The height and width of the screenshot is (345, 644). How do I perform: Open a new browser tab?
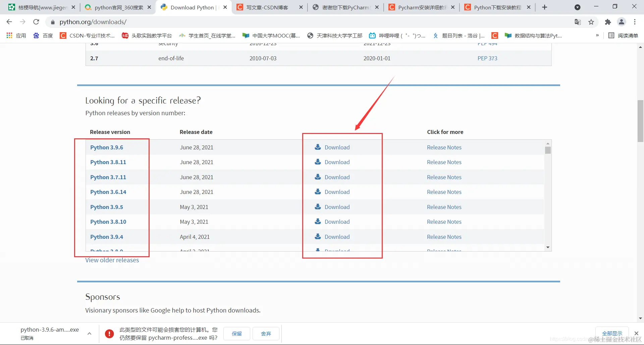pos(545,7)
